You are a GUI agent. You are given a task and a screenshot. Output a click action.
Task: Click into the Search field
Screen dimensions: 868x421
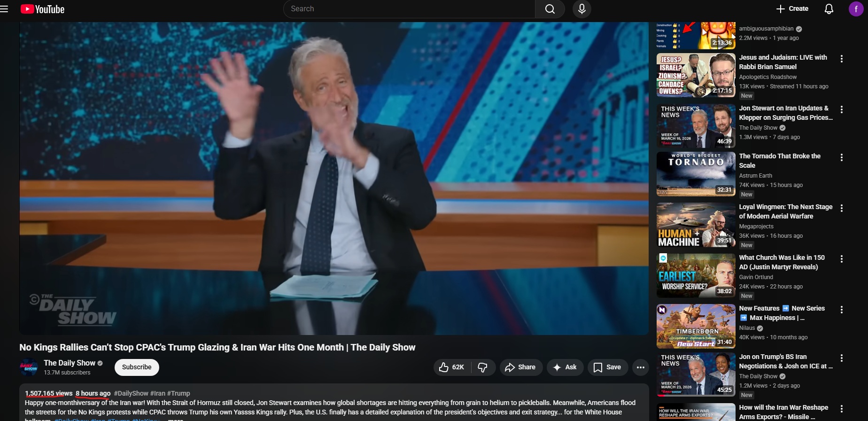pyautogui.click(x=409, y=9)
